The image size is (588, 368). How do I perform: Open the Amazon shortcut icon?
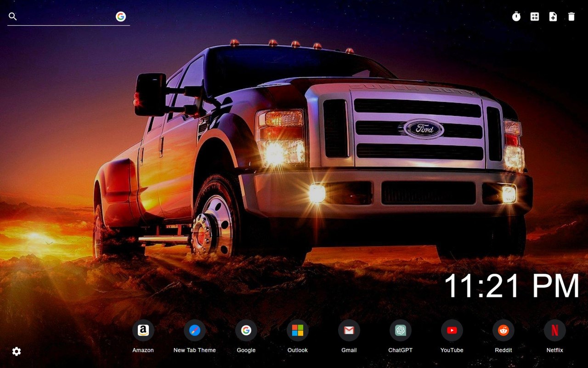[143, 330]
